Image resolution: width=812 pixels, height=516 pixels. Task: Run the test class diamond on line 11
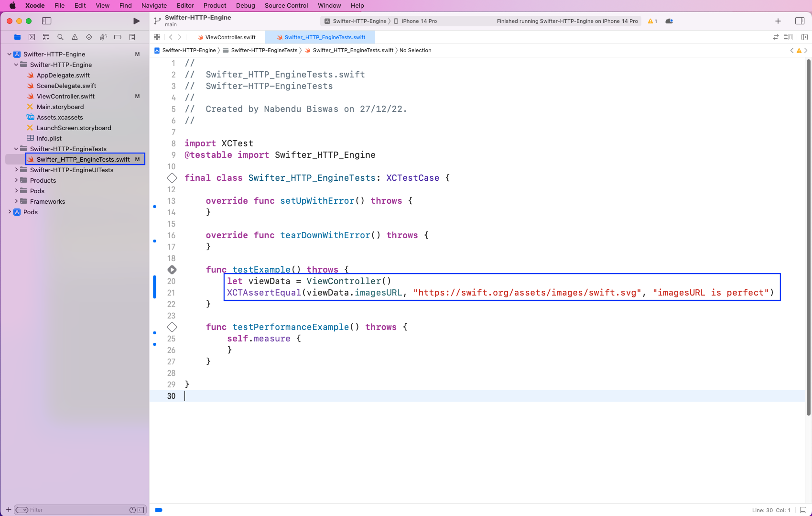(172, 178)
